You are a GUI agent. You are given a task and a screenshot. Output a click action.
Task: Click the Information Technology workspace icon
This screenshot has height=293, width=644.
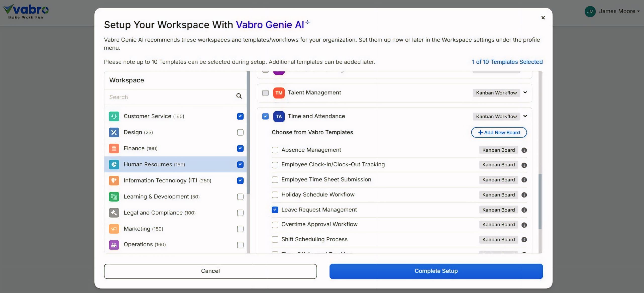(x=114, y=181)
